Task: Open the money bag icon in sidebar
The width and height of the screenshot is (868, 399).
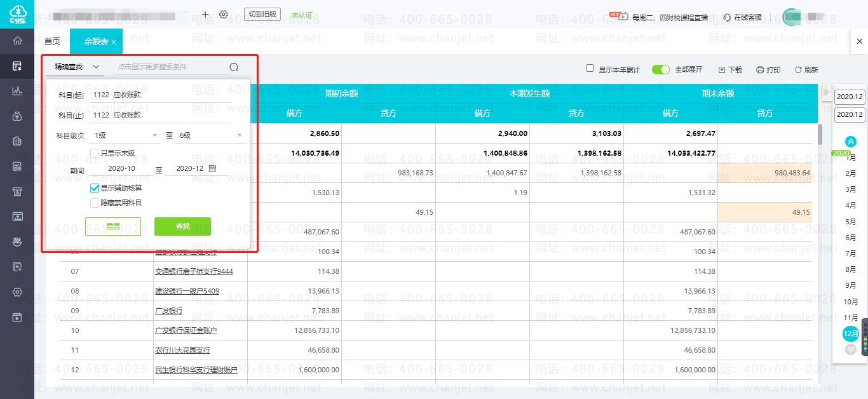Action: [17, 116]
